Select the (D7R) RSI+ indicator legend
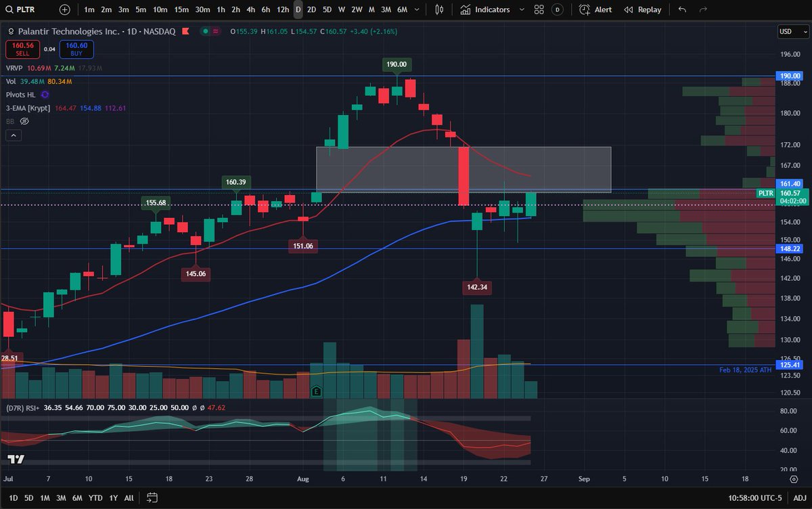Image resolution: width=812 pixels, height=509 pixels. click(x=24, y=408)
